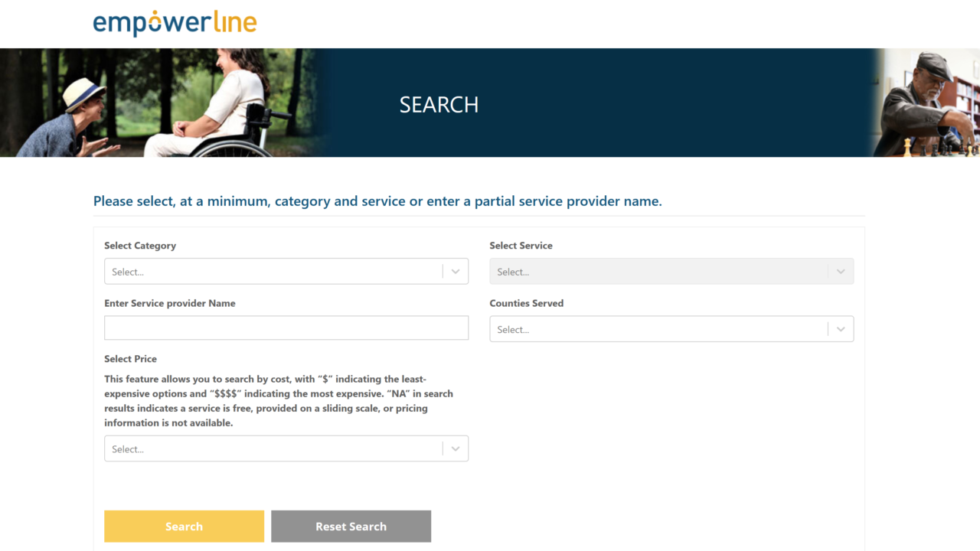
Task: Click the price feature description paragraph
Action: pos(279,401)
